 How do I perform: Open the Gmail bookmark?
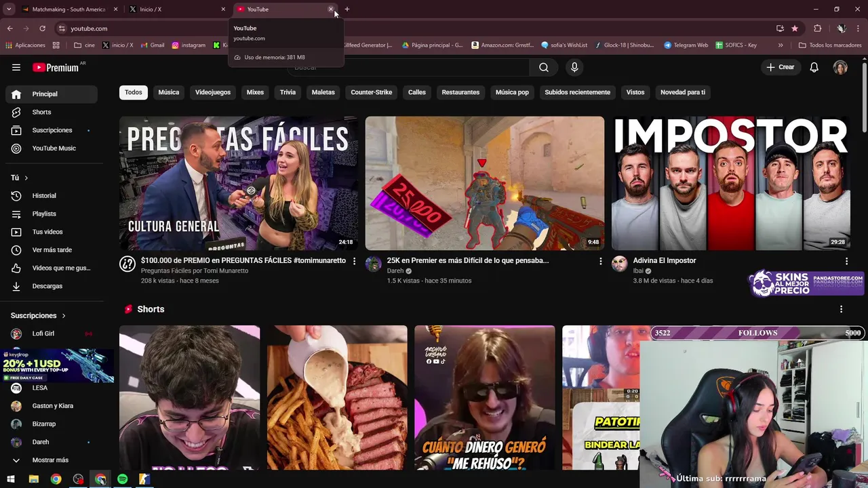[x=152, y=45]
